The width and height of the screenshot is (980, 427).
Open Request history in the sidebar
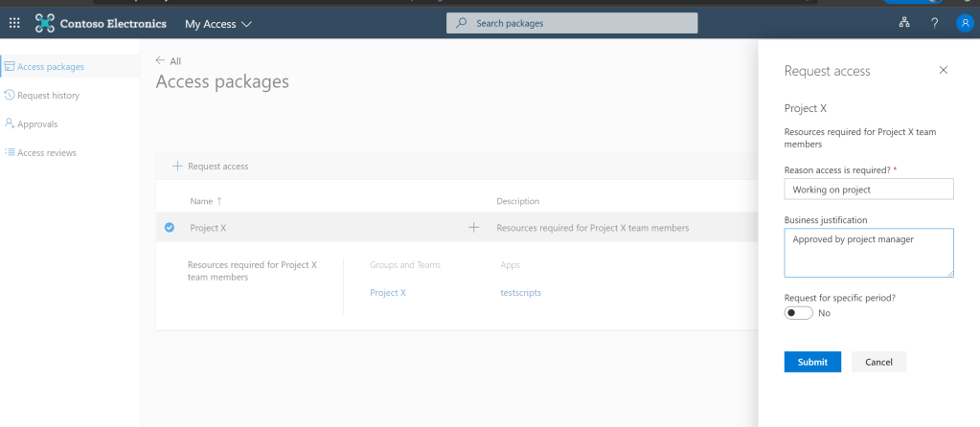pyautogui.click(x=48, y=95)
